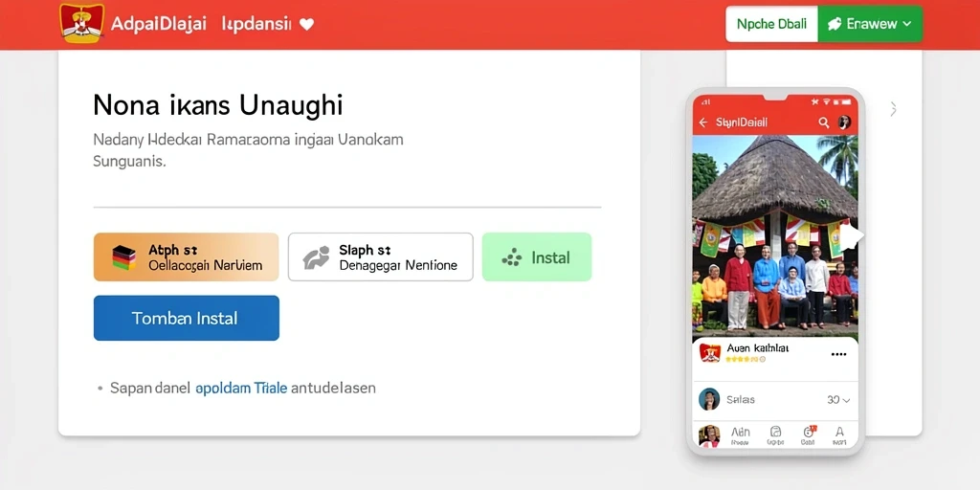Click the green Instal button
The image size is (980, 490).
click(x=537, y=256)
